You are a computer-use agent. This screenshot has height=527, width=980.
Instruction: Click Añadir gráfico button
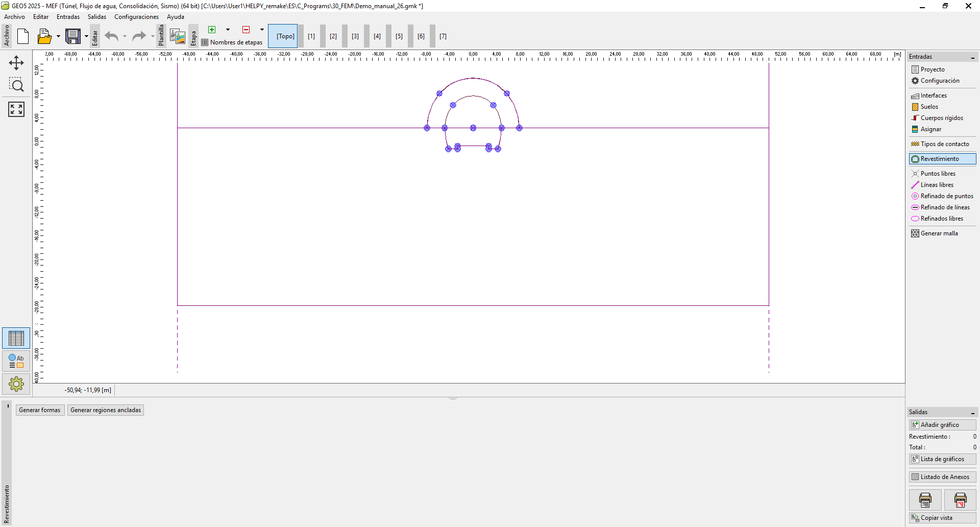942,425
